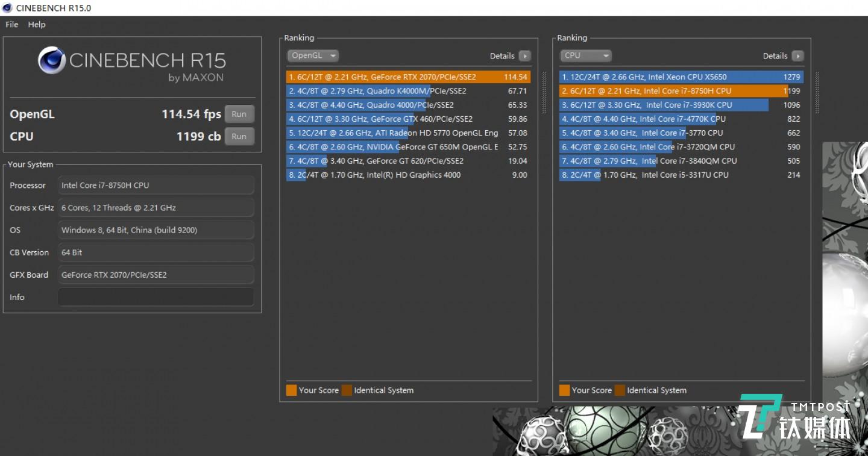Viewport: 868px width, 456px height.
Task: Click the CPU Details arrow icon
Action: pyautogui.click(x=797, y=56)
